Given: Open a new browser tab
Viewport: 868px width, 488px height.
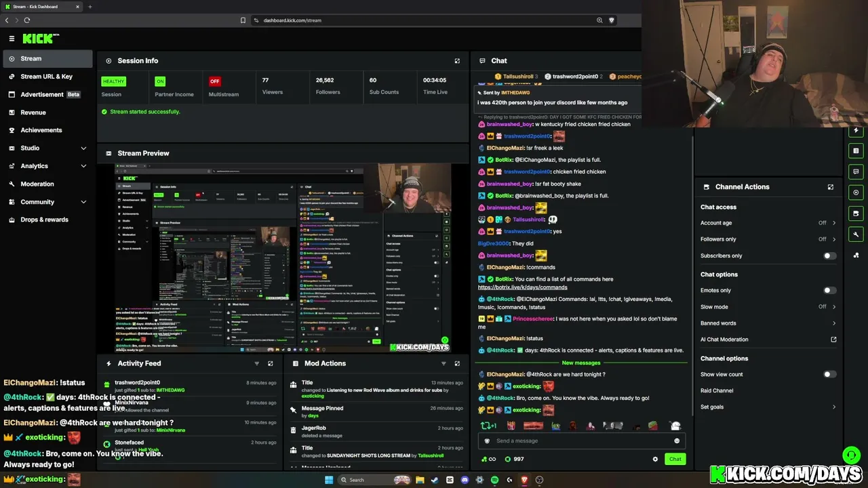Looking at the screenshot, I should [90, 7].
